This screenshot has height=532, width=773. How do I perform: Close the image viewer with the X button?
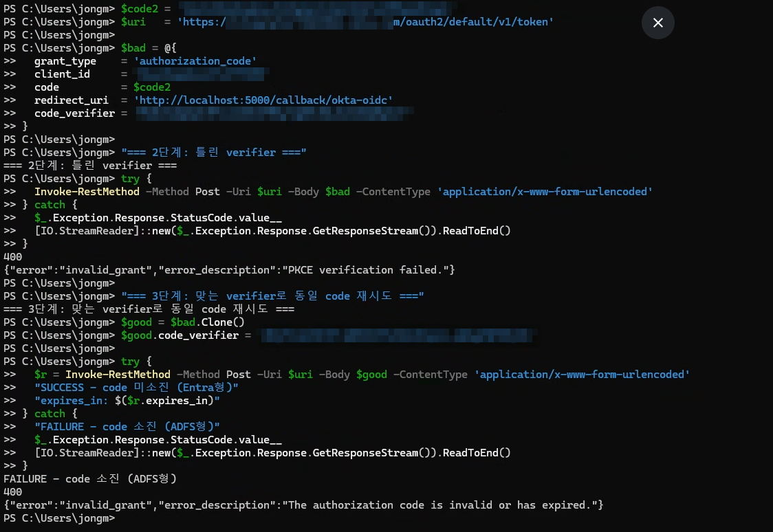click(657, 23)
